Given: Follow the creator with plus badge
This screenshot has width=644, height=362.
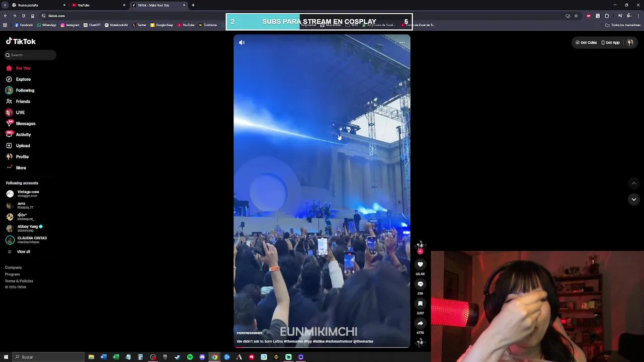Looking at the screenshot, I should pyautogui.click(x=420, y=251).
